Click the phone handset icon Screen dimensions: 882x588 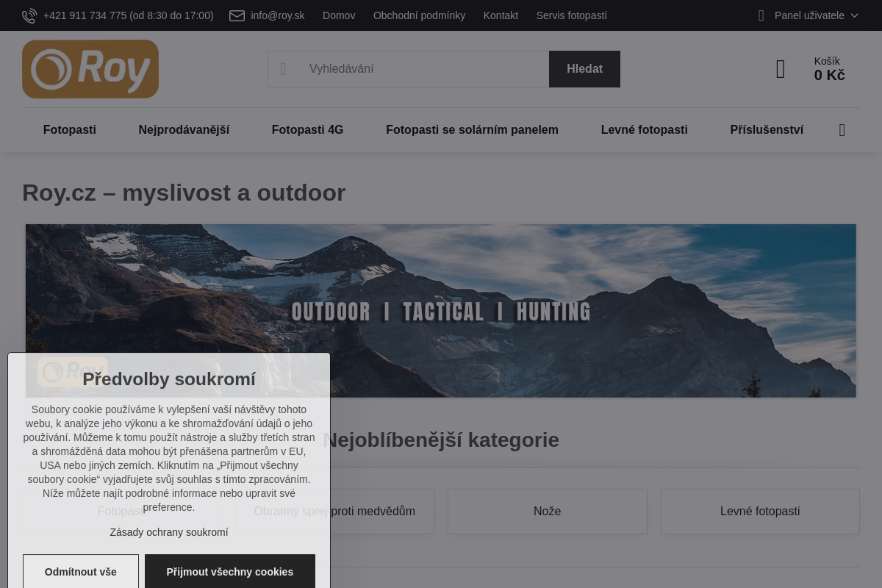(x=29, y=15)
